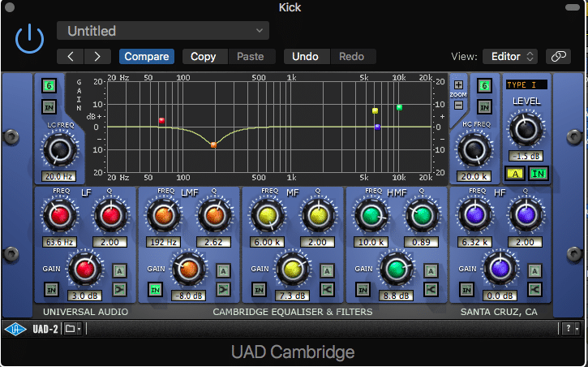This screenshot has height=367, width=588.
Task: Click the red LF GAIN knob
Action: [x=84, y=269]
